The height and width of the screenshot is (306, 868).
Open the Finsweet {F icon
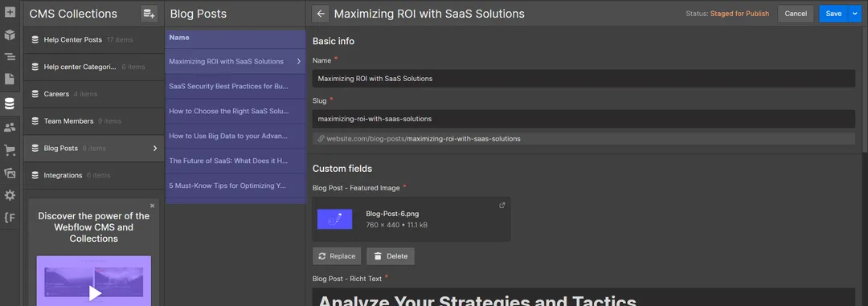point(10,218)
